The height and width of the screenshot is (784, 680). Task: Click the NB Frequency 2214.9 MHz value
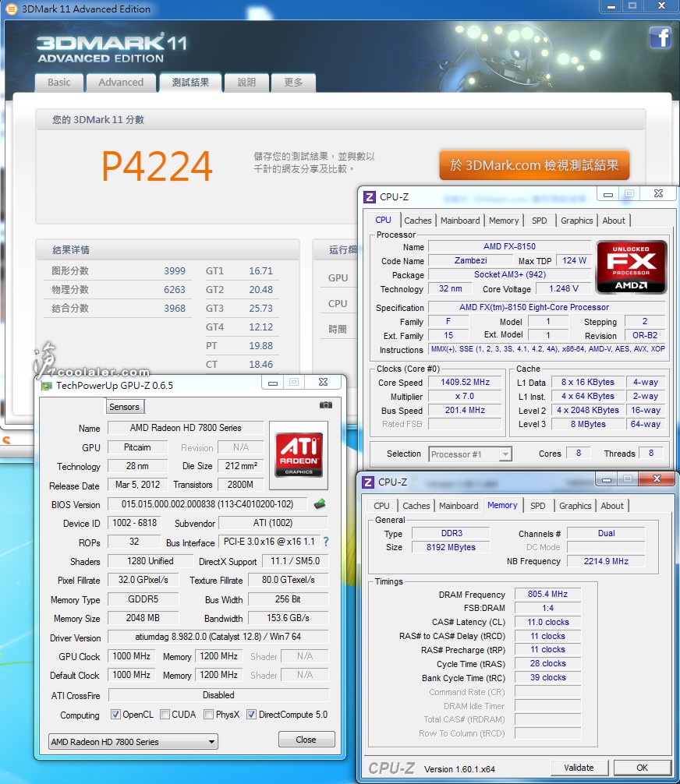pos(606,561)
